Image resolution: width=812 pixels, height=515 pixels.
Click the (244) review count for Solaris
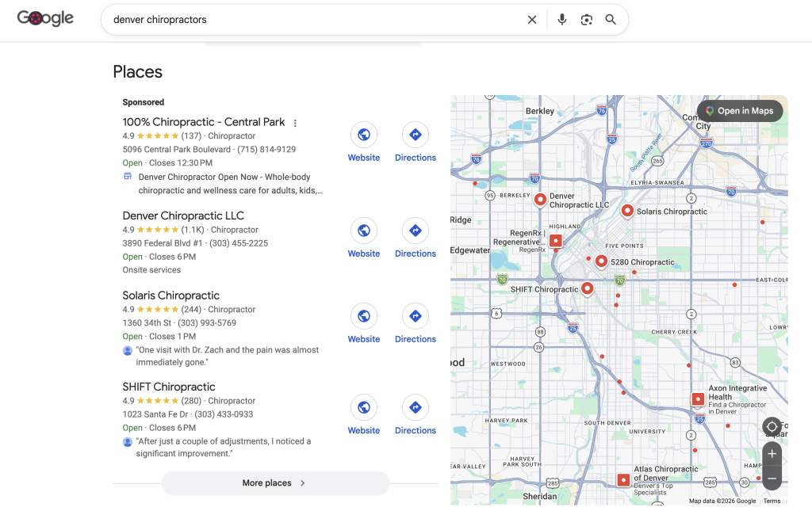191,310
